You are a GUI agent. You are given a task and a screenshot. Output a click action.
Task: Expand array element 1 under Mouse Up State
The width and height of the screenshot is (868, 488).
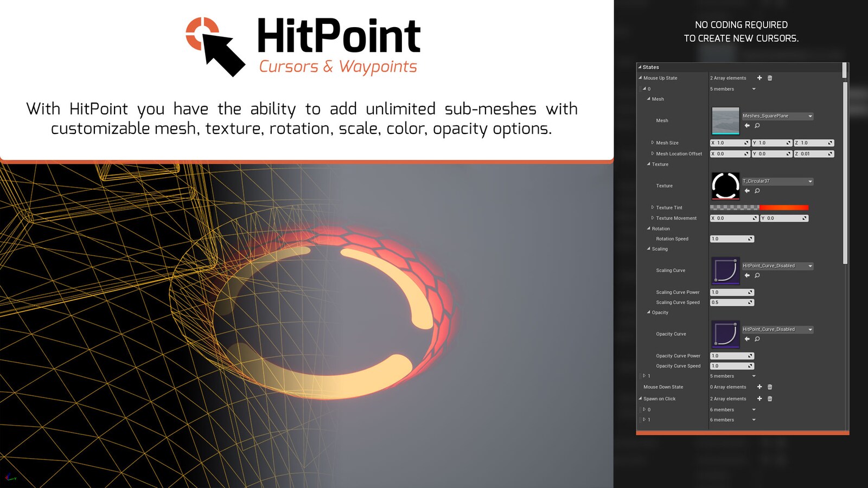click(x=643, y=375)
